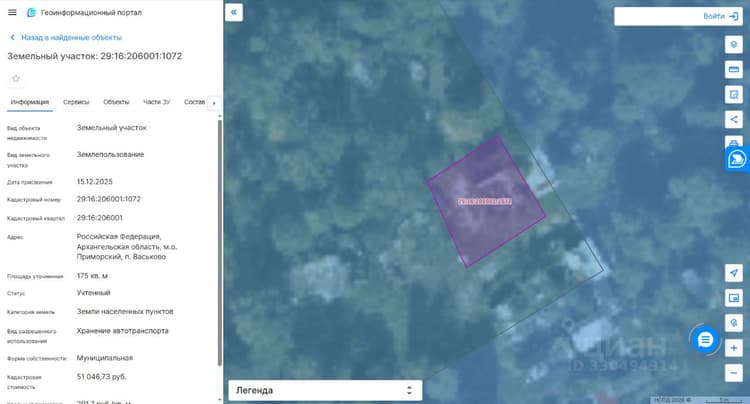This screenshot has height=404, width=750.
Task: Select cadastral number value 29:16:206001:1072 in list
Action: pos(109,199)
